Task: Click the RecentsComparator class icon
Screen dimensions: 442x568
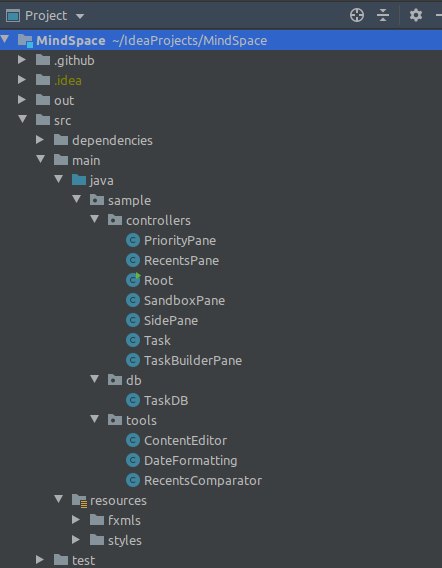Action: pyautogui.click(x=133, y=480)
